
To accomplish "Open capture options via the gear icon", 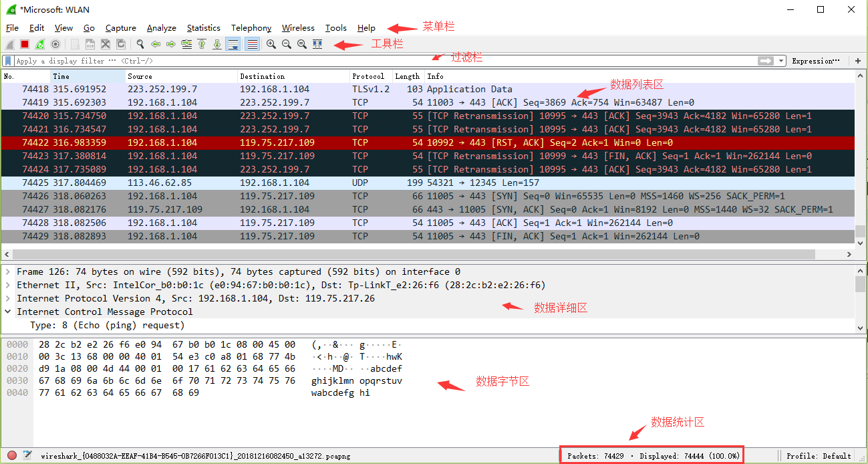I will point(54,44).
